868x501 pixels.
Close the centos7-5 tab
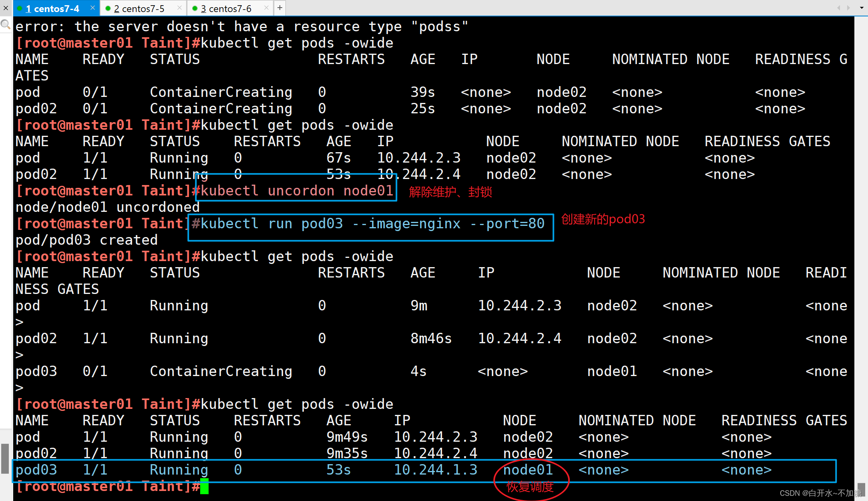[x=179, y=8]
